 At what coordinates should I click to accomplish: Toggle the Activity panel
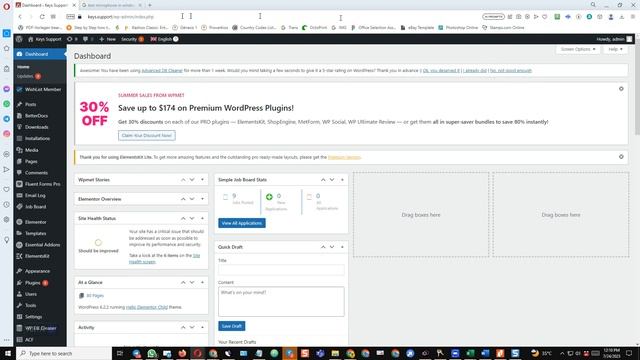tap(202, 327)
